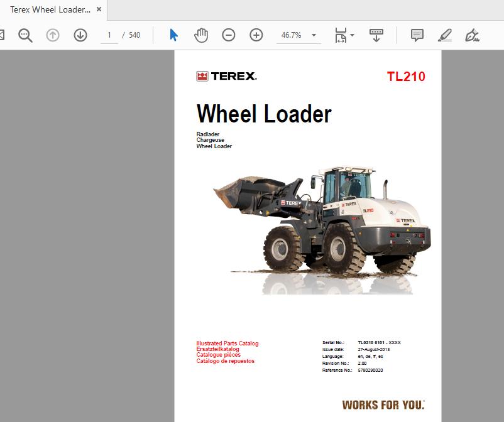This screenshot has width=504, height=422.
Task: Open the find text magnifier tool
Action: [x=25, y=35]
